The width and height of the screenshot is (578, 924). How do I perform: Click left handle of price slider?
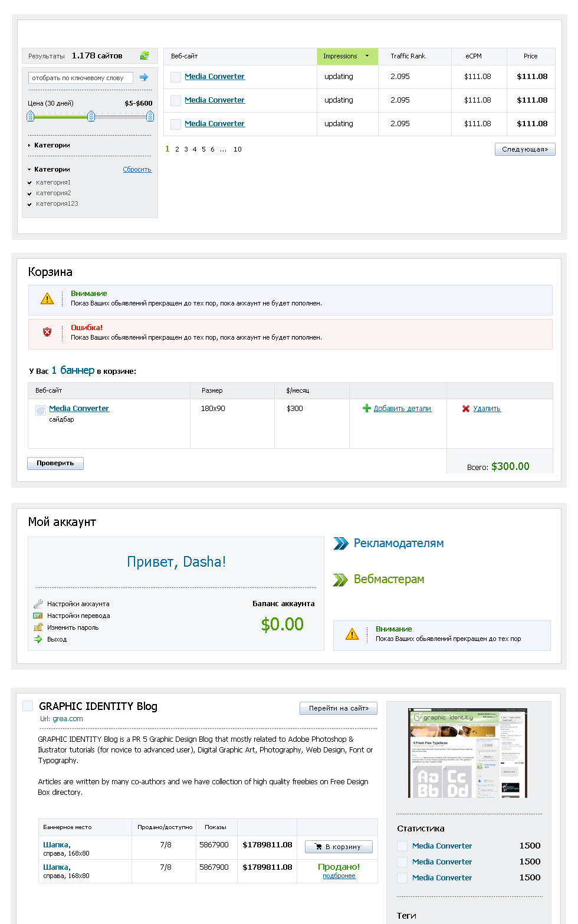[x=30, y=116]
